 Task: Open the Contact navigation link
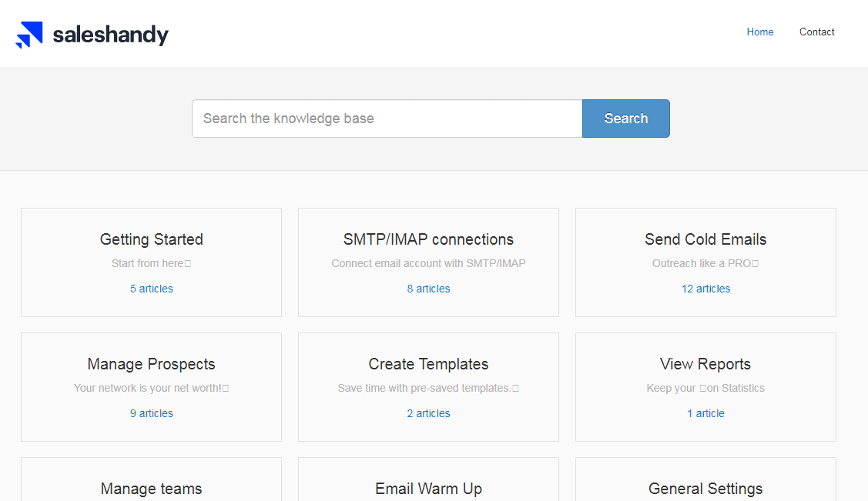click(x=816, y=32)
